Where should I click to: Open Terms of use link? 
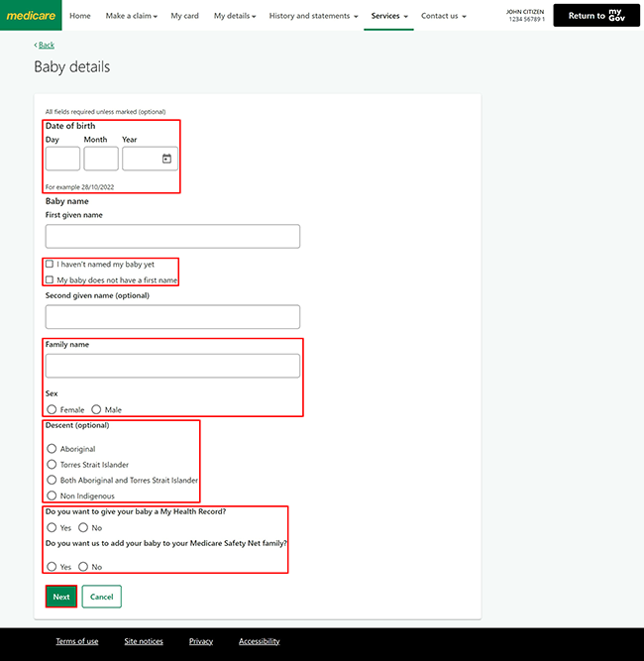[77, 641]
